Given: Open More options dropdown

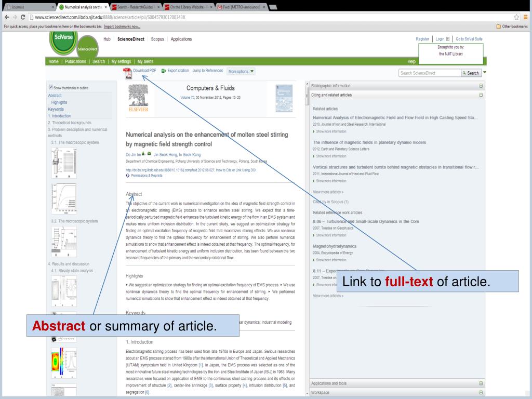Looking at the screenshot, I should pos(241,71).
